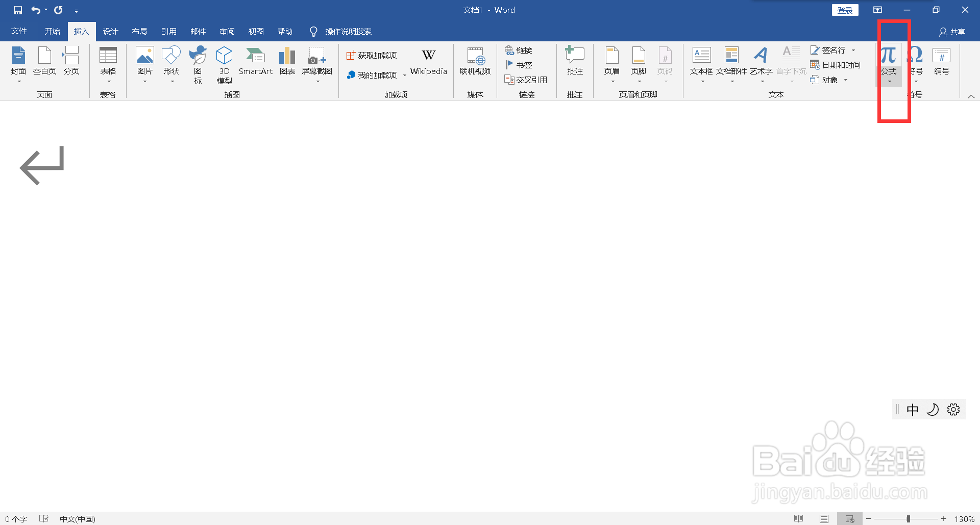Open zoom level dialog at 130%
The height and width of the screenshot is (525, 980).
point(965,519)
